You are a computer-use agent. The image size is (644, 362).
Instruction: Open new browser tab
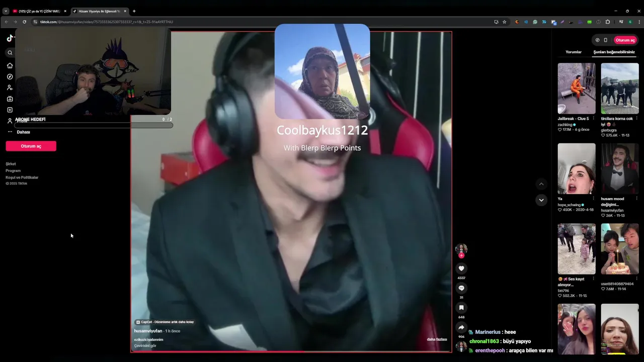134,11
